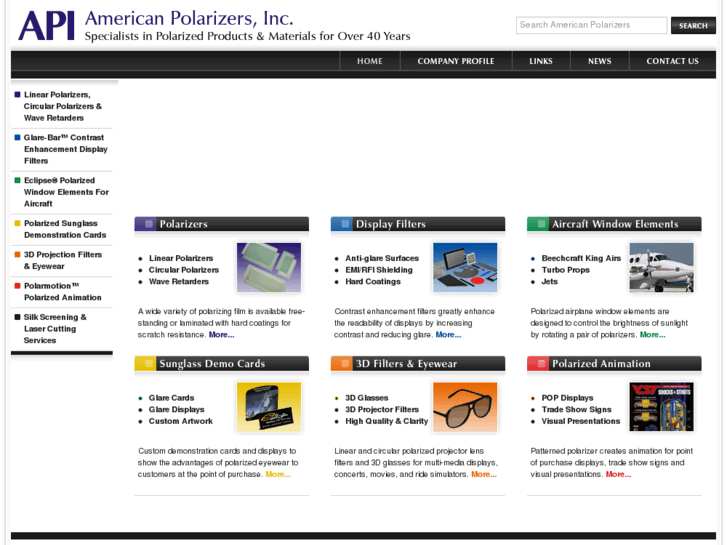The image size is (727, 545).
Task: Click the Custom Artwork bullet text
Action: [180, 421]
